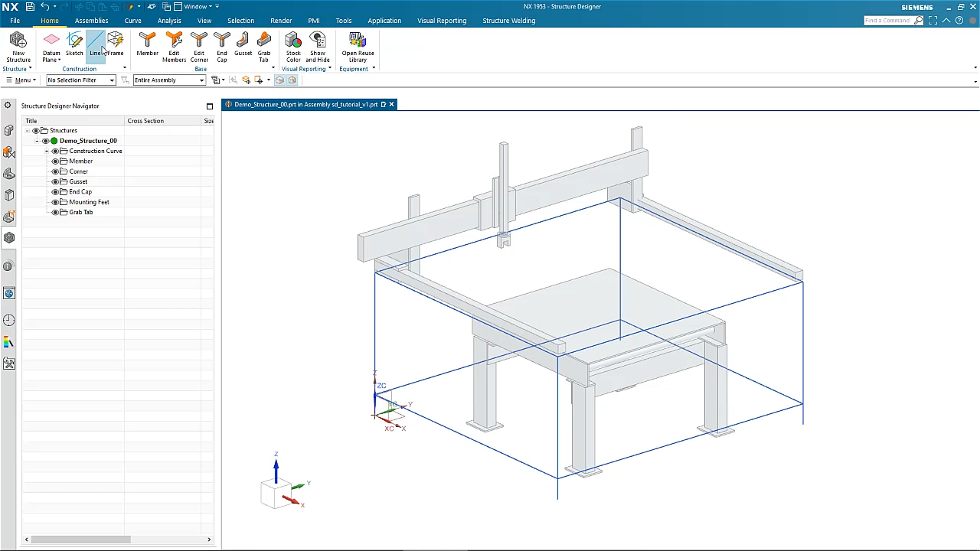Click the End Cap tool
The height and width of the screenshot is (551, 980).
pyautogui.click(x=222, y=44)
